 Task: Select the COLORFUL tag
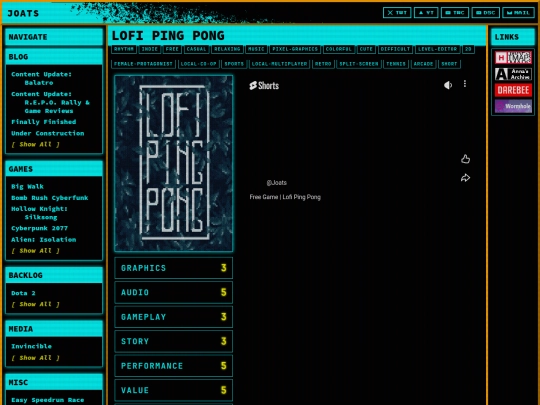pyautogui.click(x=339, y=49)
